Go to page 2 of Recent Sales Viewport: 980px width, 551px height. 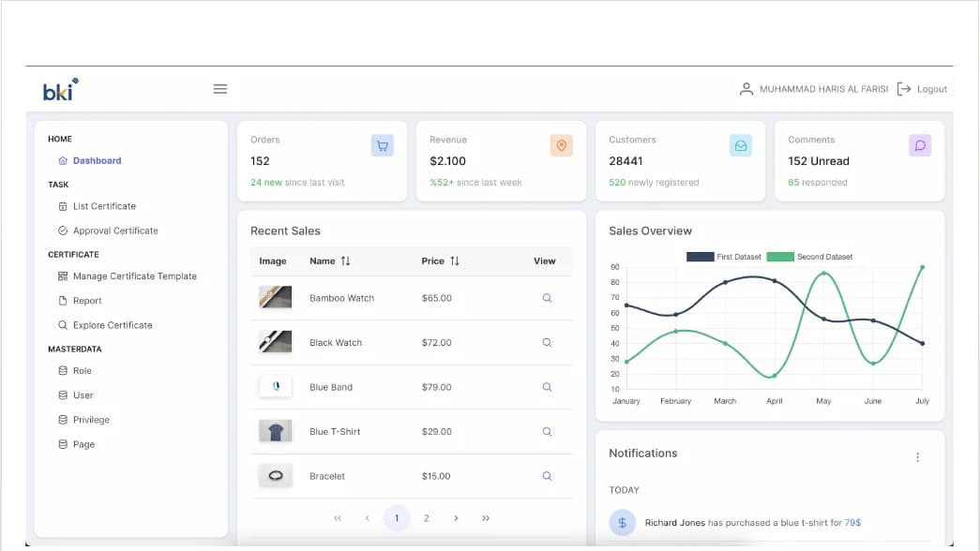(x=427, y=518)
